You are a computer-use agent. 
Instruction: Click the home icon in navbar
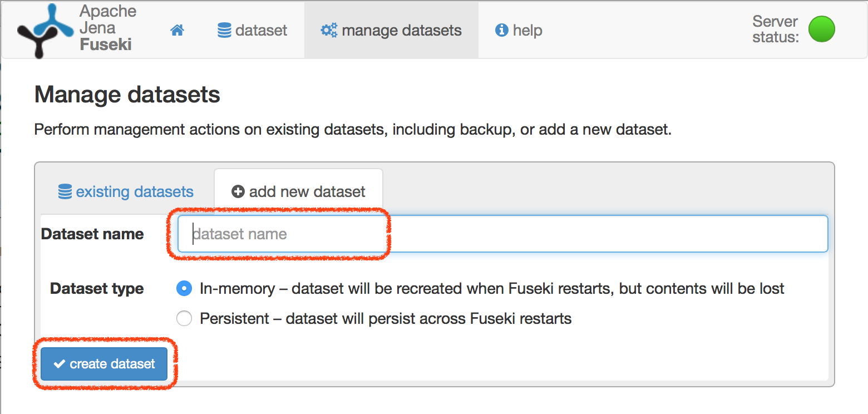pyautogui.click(x=177, y=30)
